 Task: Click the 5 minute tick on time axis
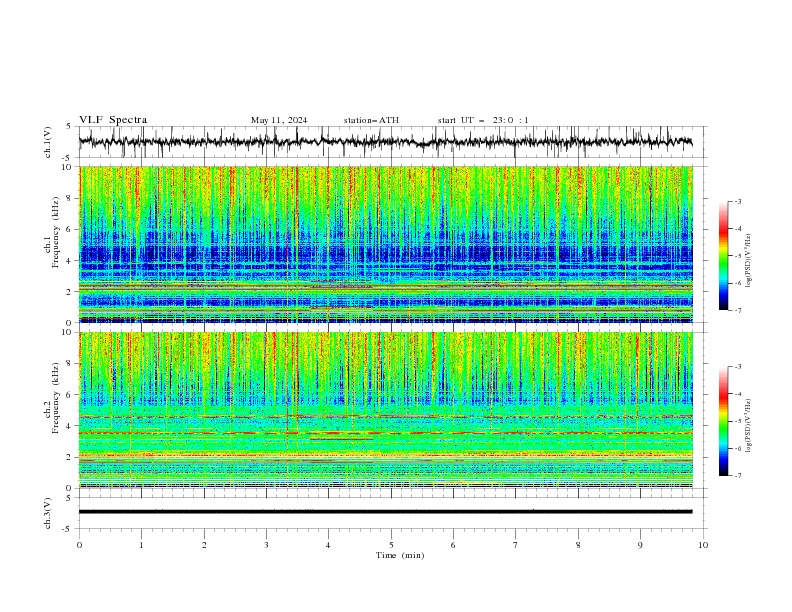coord(391,545)
